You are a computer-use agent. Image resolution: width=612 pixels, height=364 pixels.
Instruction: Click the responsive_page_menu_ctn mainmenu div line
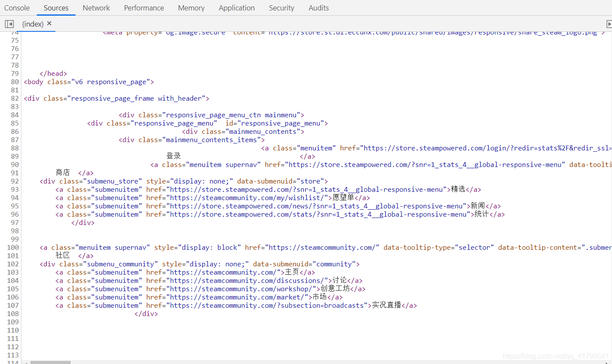click(211, 115)
